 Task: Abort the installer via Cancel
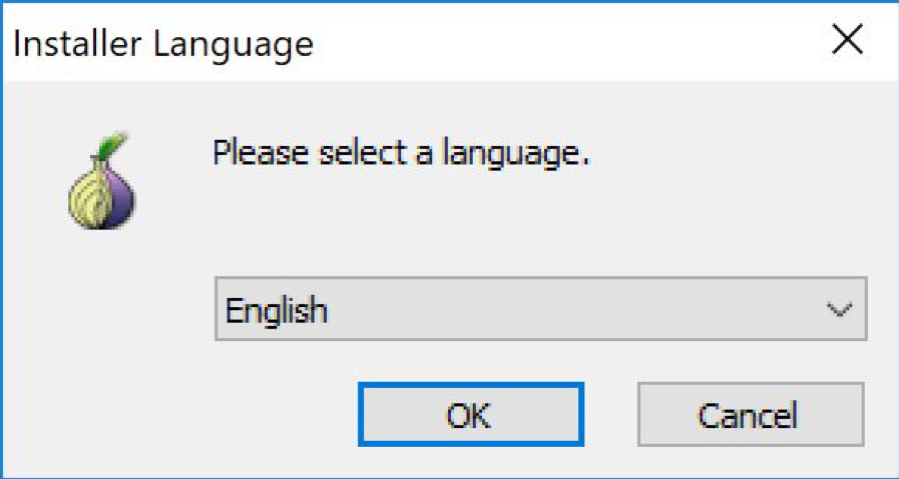[x=750, y=414]
